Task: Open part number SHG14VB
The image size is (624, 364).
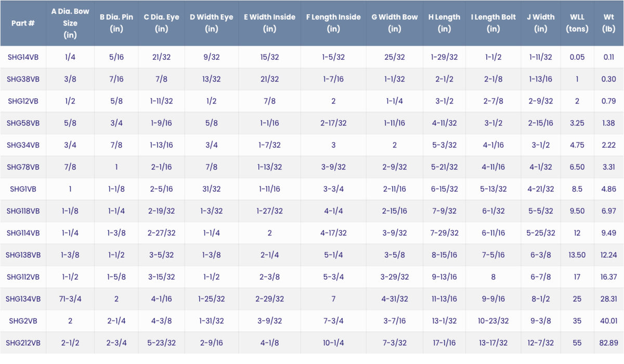Action: click(x=23, y=57)
